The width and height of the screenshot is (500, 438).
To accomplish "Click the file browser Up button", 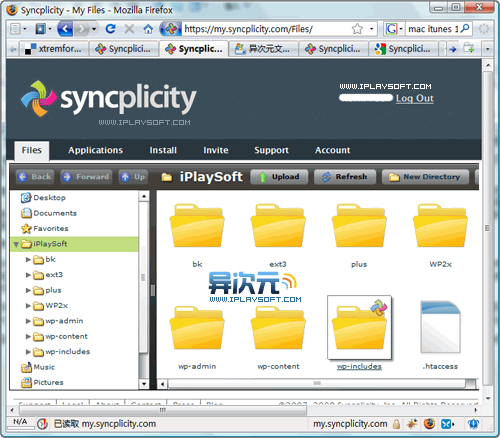I will (x=133, y=177).
